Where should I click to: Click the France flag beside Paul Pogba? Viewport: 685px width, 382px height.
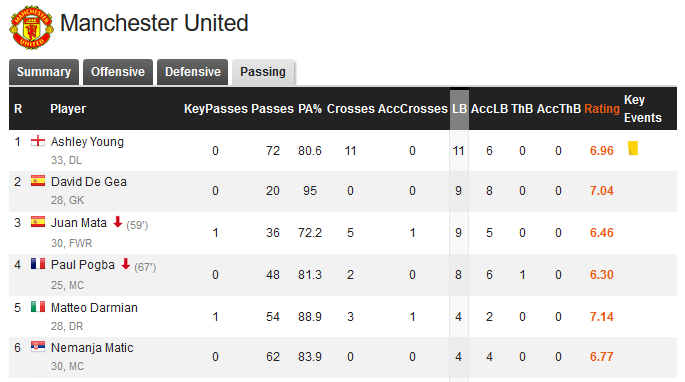click(38, 264)
